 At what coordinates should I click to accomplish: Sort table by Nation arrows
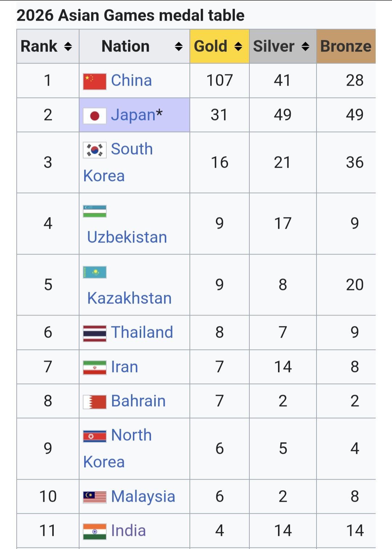tap(179, 46)
